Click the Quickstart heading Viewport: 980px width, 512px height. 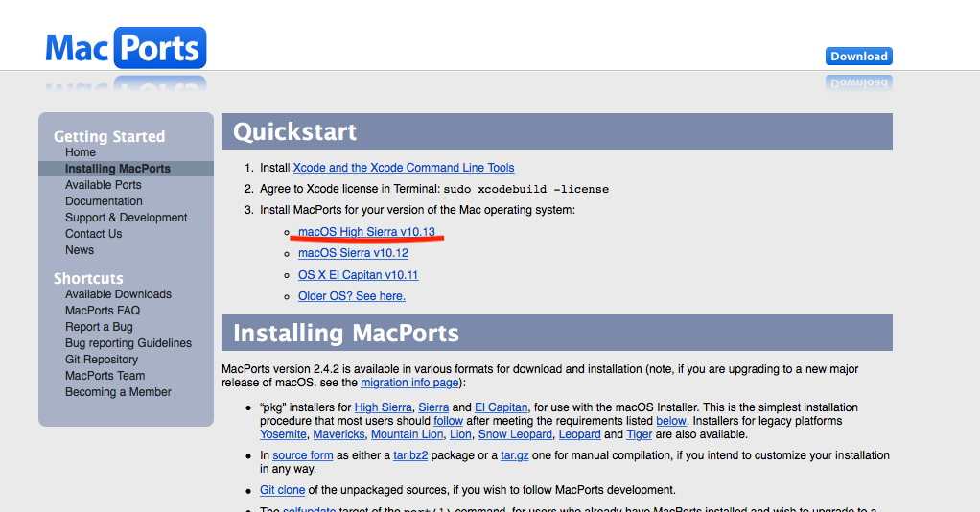(x=295, y=132)
